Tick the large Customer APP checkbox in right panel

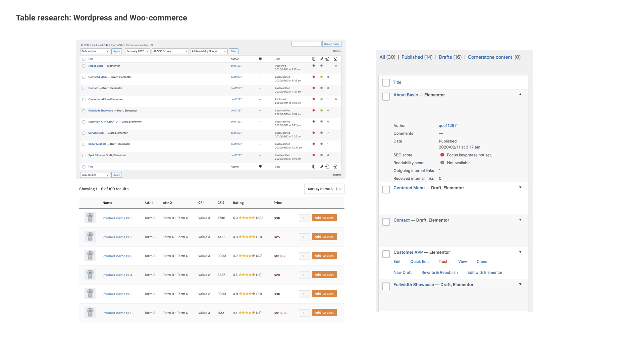(x=386, y=254)
